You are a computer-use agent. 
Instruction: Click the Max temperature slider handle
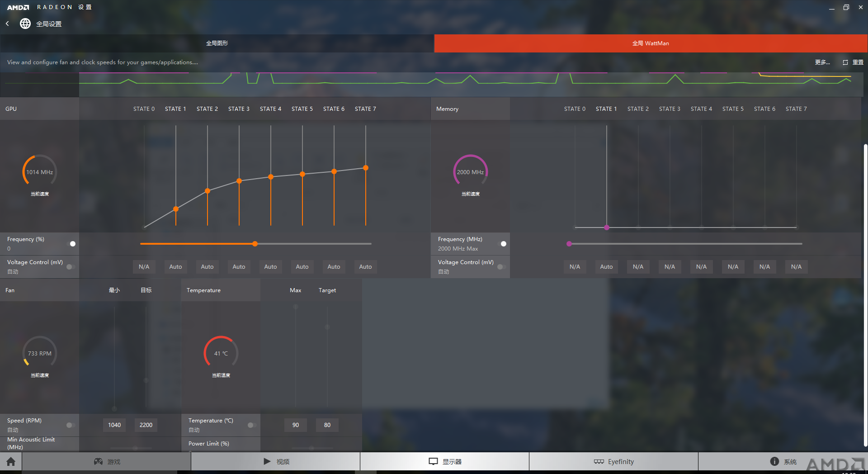pyautogui.click(x=296, y=307)
